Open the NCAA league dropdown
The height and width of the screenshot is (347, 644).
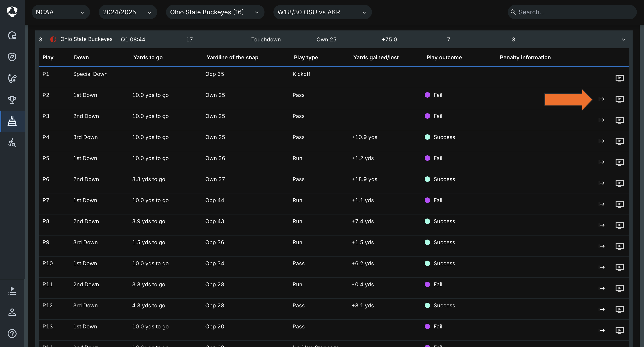(x=60, y=12)
